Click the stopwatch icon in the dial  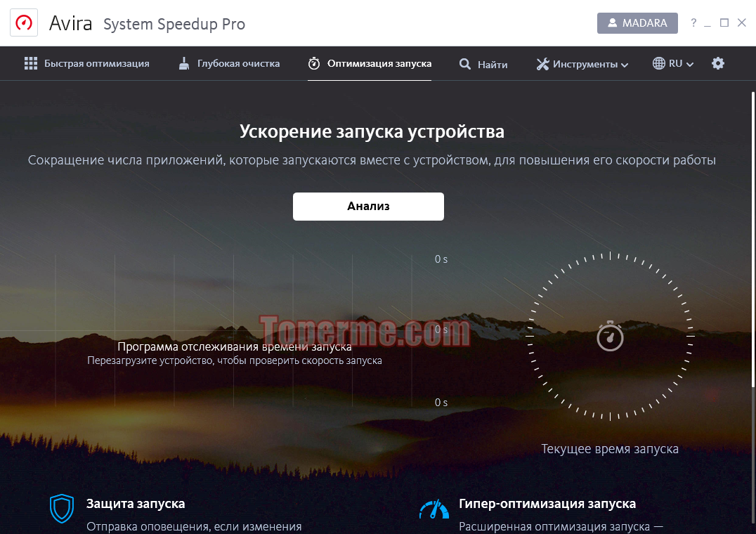click(x=610, y=336)
